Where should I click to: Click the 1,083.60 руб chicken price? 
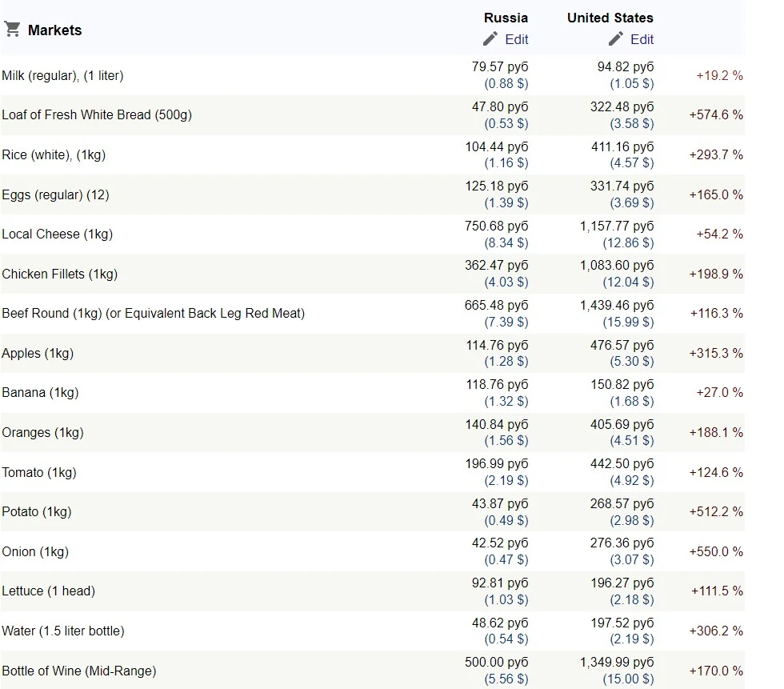click(x=617, y=266)
